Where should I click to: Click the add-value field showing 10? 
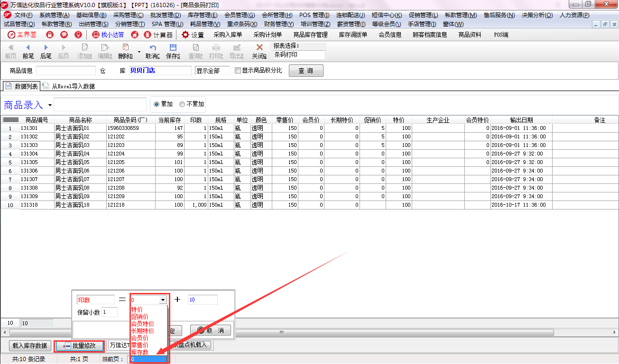click(x=203, y=300)
